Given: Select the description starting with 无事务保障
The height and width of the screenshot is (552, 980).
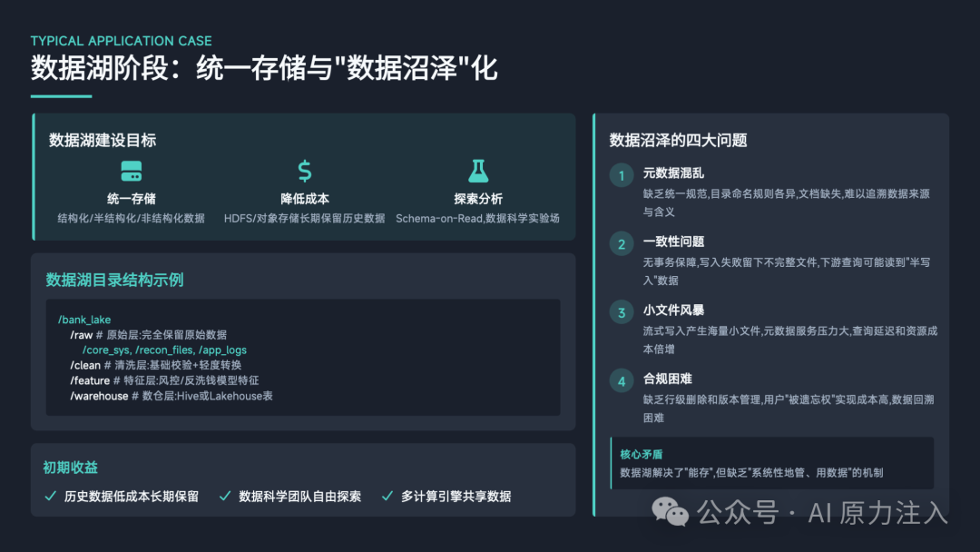Looking at the screenshot, I should click(x=787, y=271).
